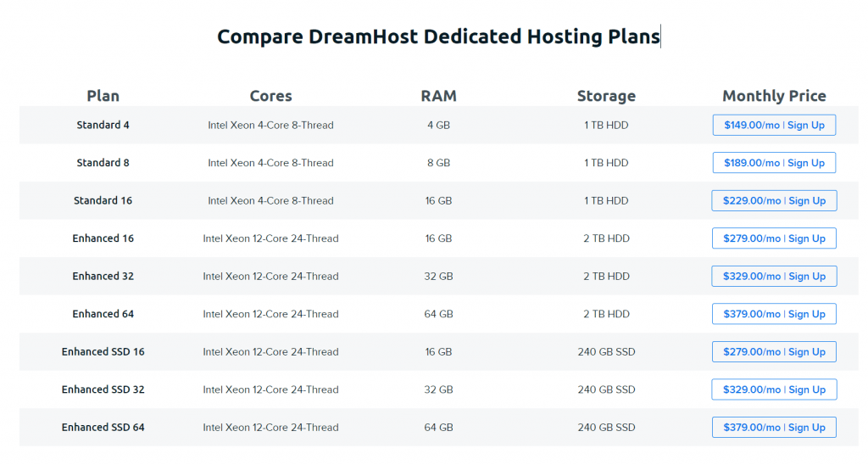
Task: Select the Enhanced 32 plan name
Action: (x=103, y=276)
